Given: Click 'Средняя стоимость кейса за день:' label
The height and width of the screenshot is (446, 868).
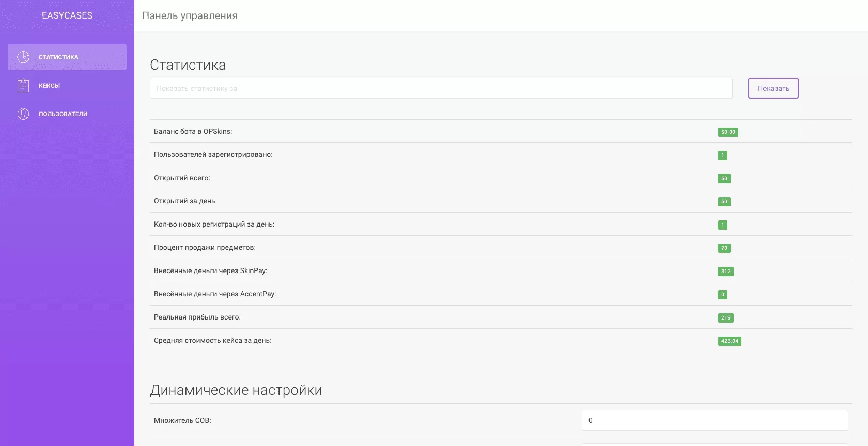Looking at the screenshot, I should tap(213, 341).
